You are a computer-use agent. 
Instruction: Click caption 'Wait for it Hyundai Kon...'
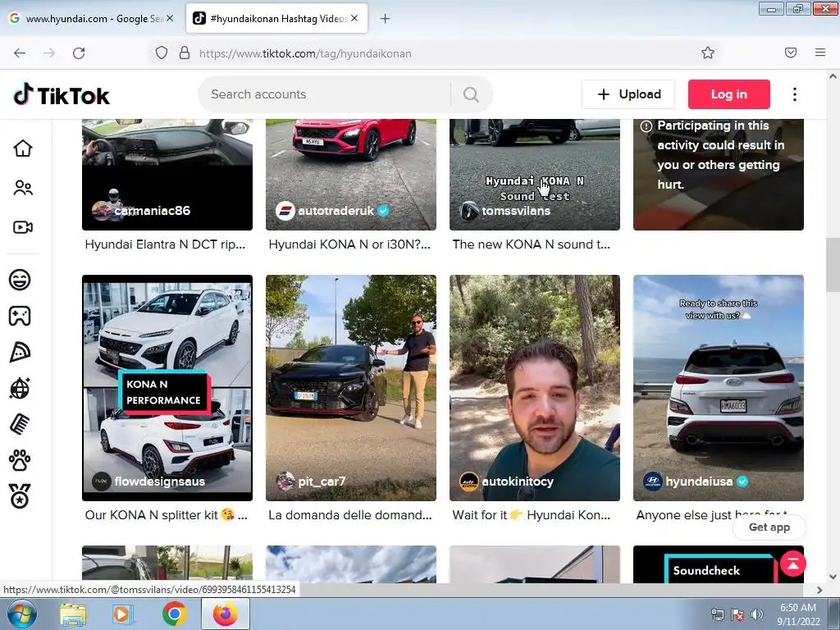[x=531, y=515]
